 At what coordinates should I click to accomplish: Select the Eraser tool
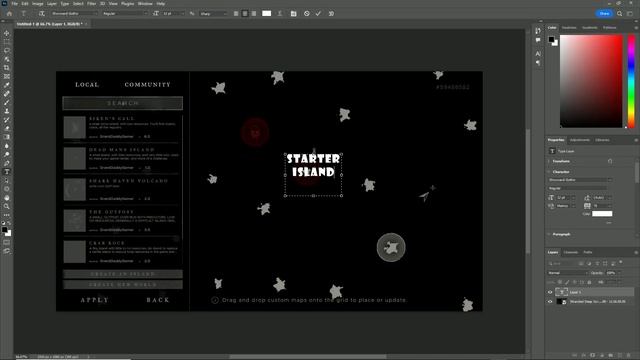point(7,128)
